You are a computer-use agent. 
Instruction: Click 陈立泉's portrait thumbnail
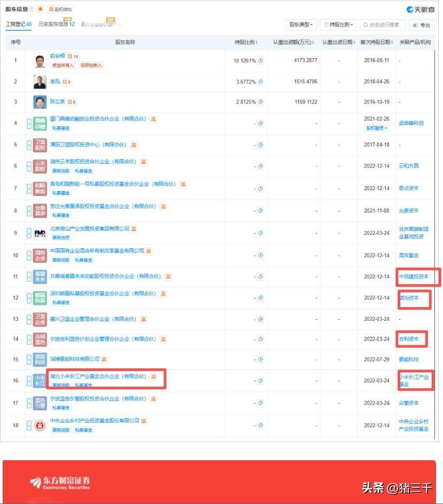(40, 102)
